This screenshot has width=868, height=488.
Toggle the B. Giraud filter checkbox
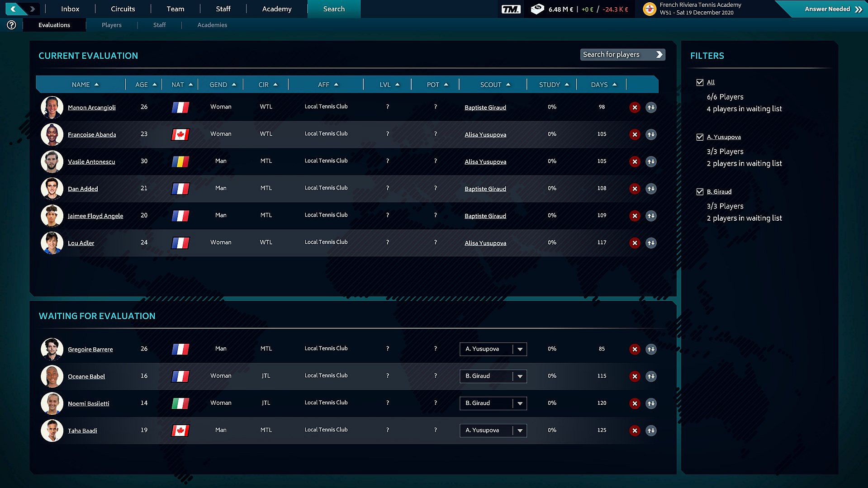point(700,192)
